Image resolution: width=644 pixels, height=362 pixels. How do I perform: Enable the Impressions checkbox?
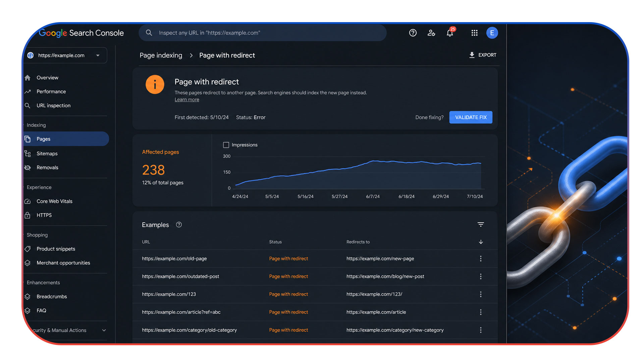226,145
